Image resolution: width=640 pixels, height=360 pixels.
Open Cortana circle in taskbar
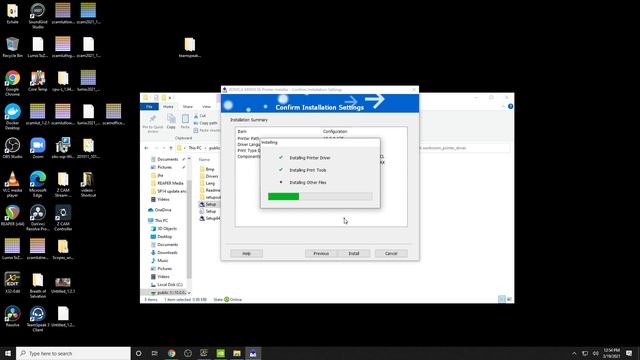tap(138, 353)
